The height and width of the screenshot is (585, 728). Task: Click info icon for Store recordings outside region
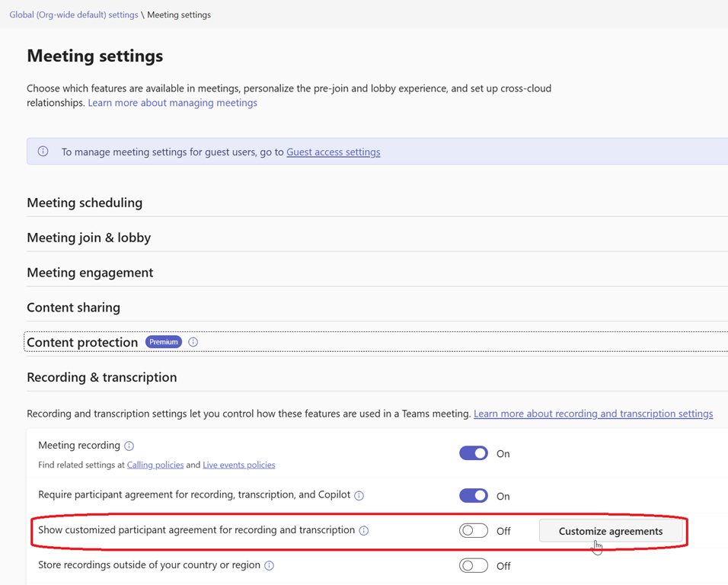[x=269, y=565]
